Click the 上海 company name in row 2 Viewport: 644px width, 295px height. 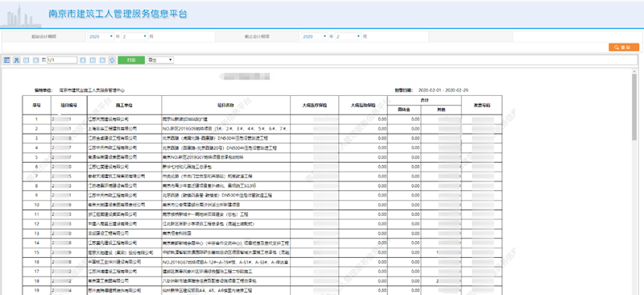[113, 129]
